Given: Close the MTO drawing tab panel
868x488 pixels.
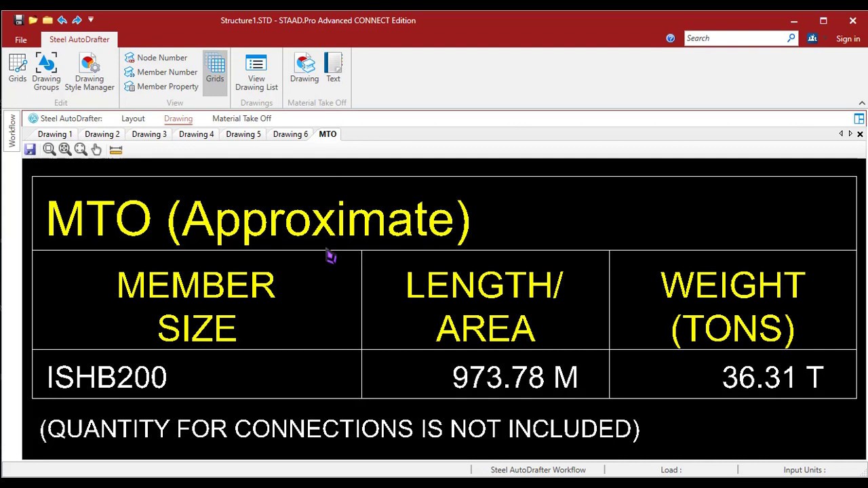Looking at the screenshot, I should click(860, 134).
